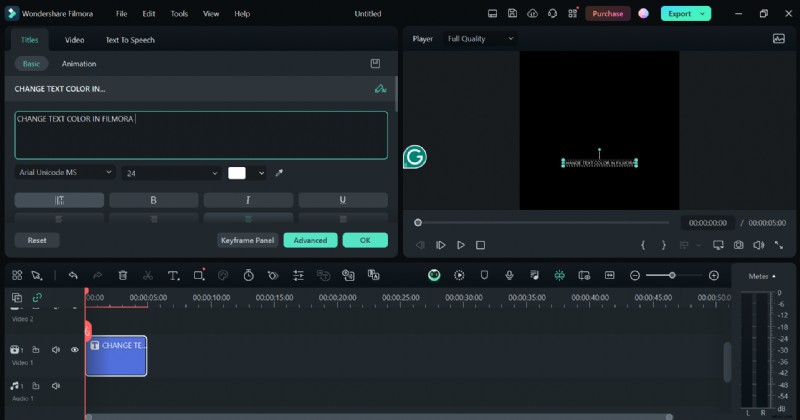Screen dimensions: 800x420
Task: Toggle text spacing format button
Action: [x=59, y=200]
